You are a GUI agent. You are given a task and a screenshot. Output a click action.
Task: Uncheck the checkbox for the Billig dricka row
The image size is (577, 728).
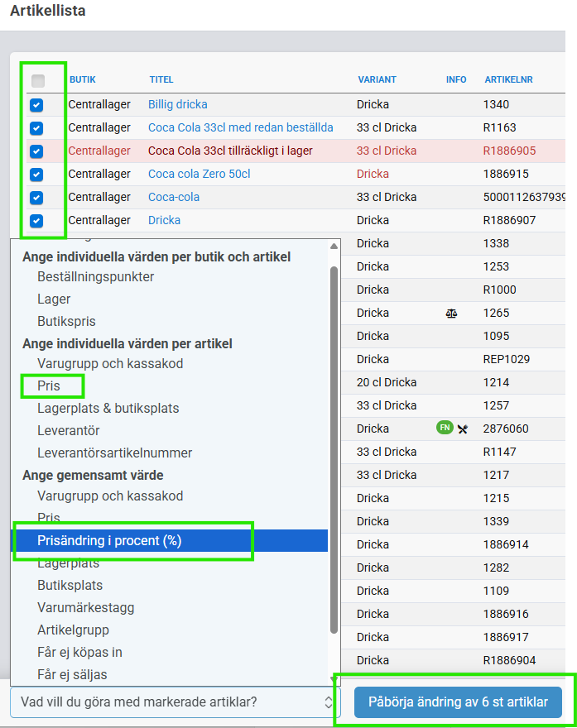(x=36, y=105)
